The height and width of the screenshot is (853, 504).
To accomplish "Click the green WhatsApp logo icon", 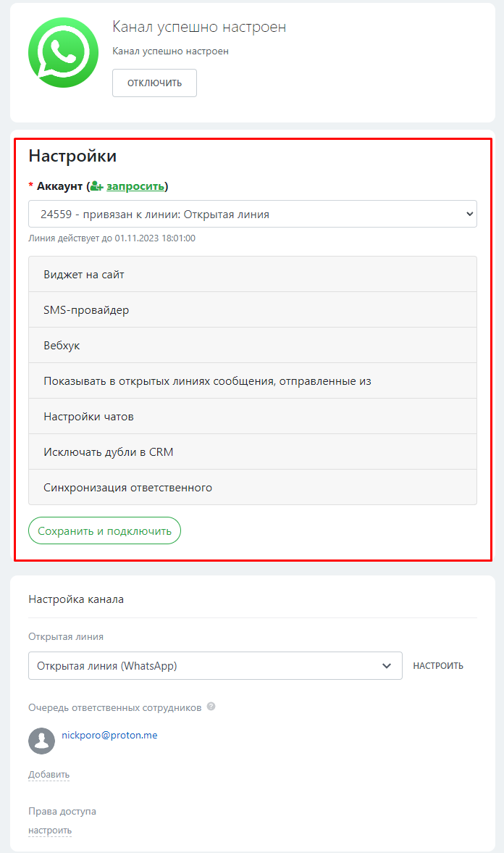I will click(63, 53).
